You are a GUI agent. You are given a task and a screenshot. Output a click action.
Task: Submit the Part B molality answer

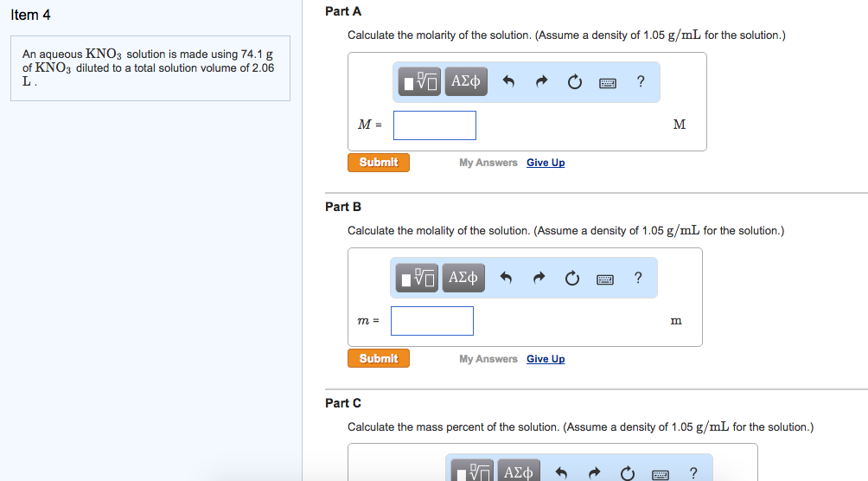[x=379, y=358]
